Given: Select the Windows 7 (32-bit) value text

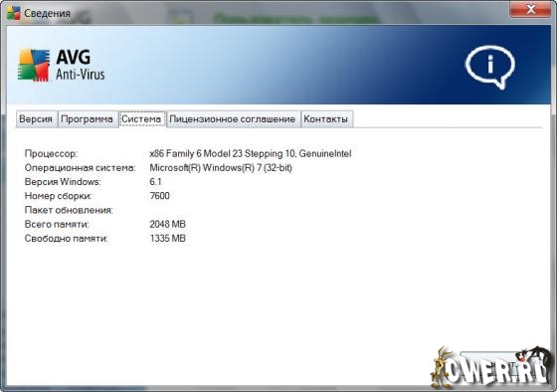Looking at the screenshot, I should coord(221,167).
